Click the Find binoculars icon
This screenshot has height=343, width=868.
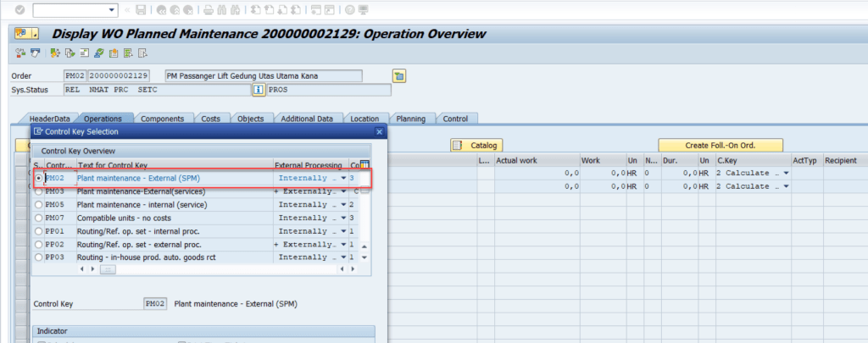pyautogui.click(x=222, y=10)
